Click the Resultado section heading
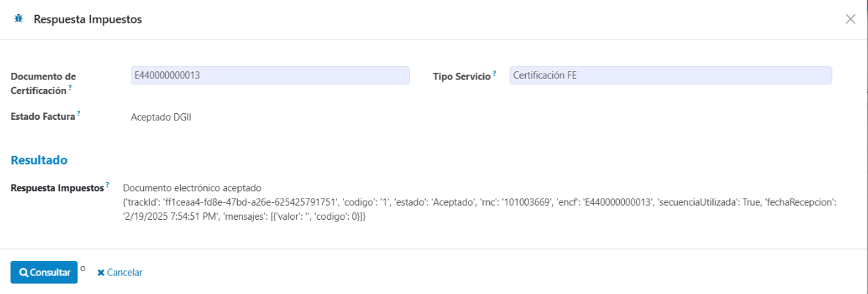This screenshot has height=294, width=868. click(x=40, y=160)
